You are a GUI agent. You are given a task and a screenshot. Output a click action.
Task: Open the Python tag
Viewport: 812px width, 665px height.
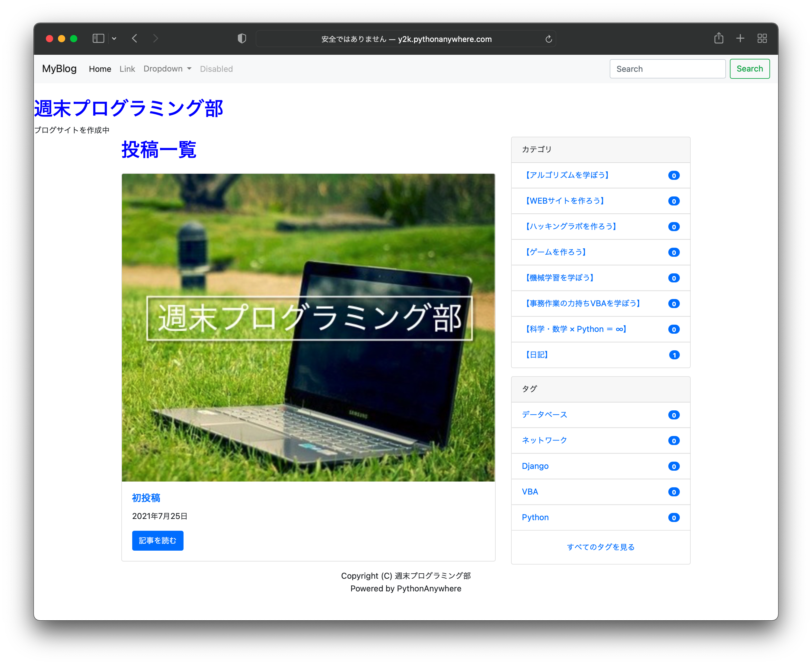[535, 517]
